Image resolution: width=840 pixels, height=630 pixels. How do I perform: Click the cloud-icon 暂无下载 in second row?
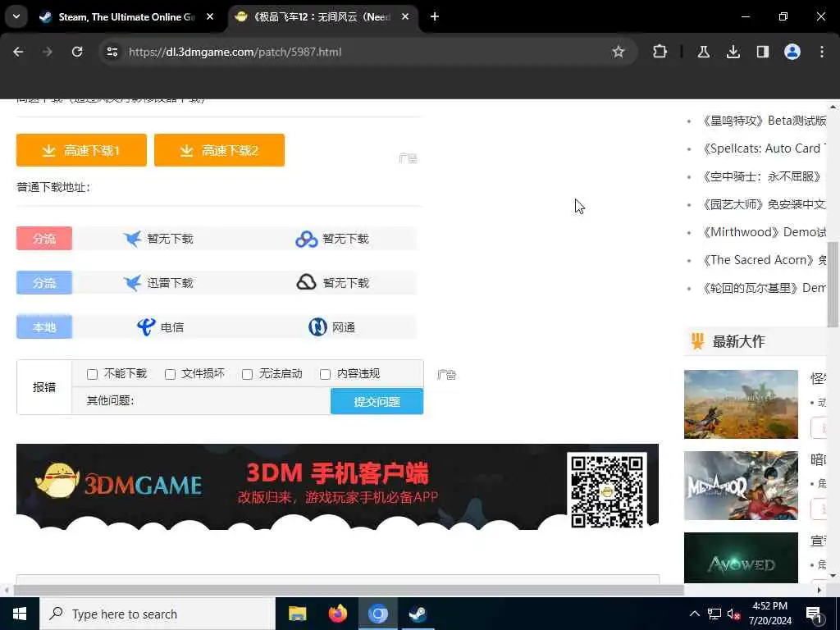coord(333,283)
